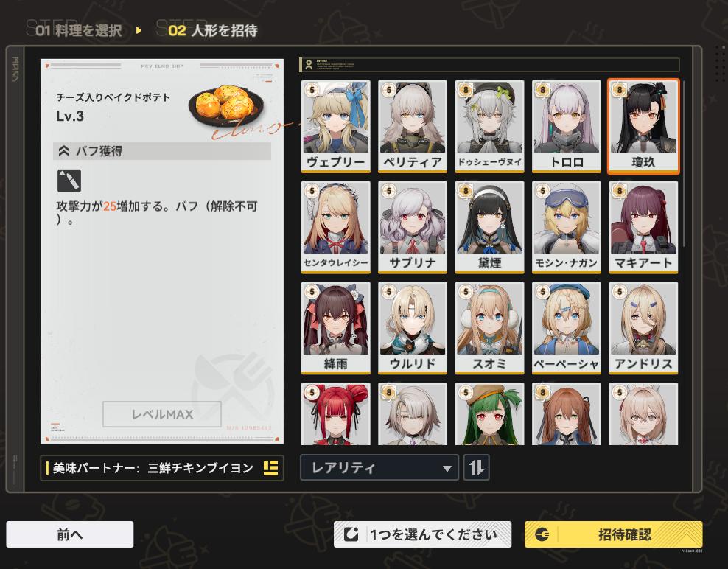Select the ヴェプリー character card
728x569 pixels.
coord(336,126)
